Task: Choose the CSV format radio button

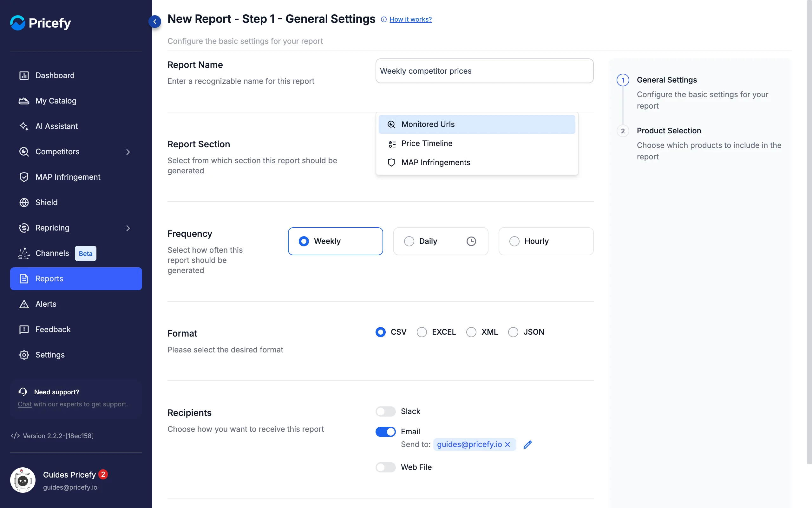Action: [x=381, y=332]
